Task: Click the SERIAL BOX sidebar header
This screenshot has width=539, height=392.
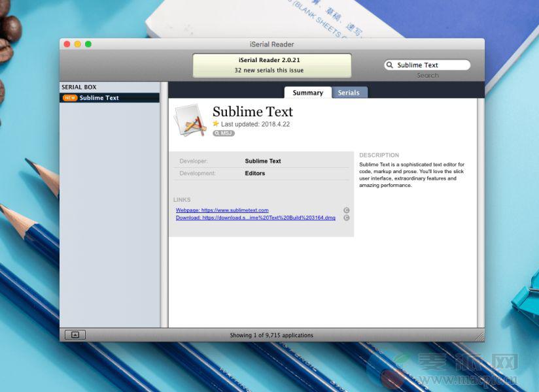Action: [x=79, y=87]
